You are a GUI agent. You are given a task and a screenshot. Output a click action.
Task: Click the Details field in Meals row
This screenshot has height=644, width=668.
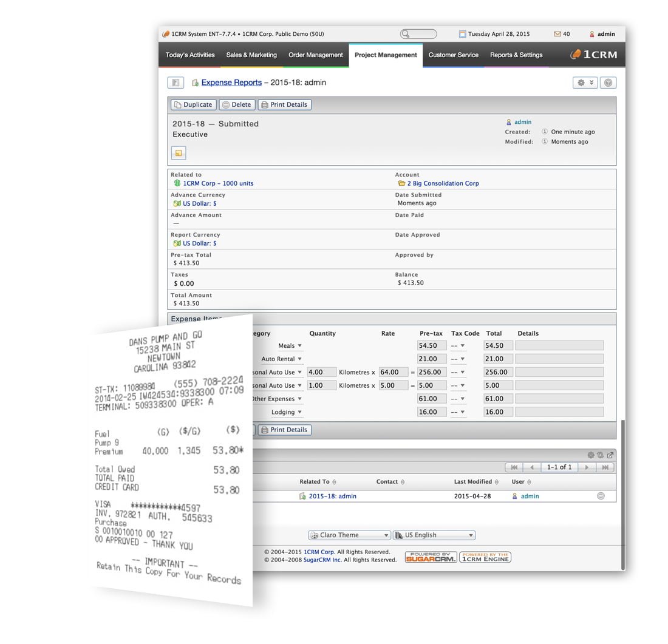(x=559, y=346)
